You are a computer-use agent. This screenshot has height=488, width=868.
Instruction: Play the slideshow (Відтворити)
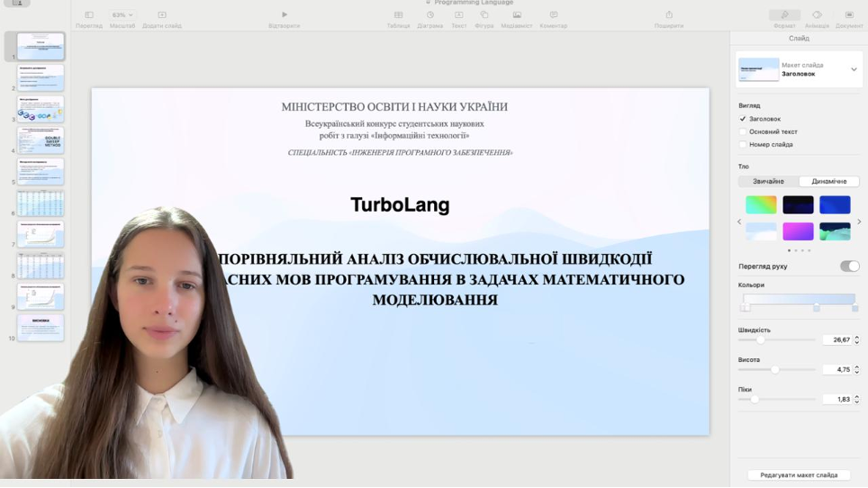pyautogui.click(x=284, y=15)
